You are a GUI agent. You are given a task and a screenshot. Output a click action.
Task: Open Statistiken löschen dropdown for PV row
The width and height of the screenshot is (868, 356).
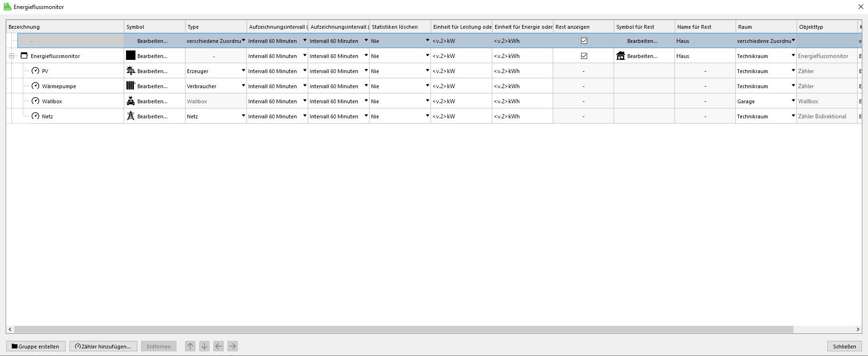(428, 71)
